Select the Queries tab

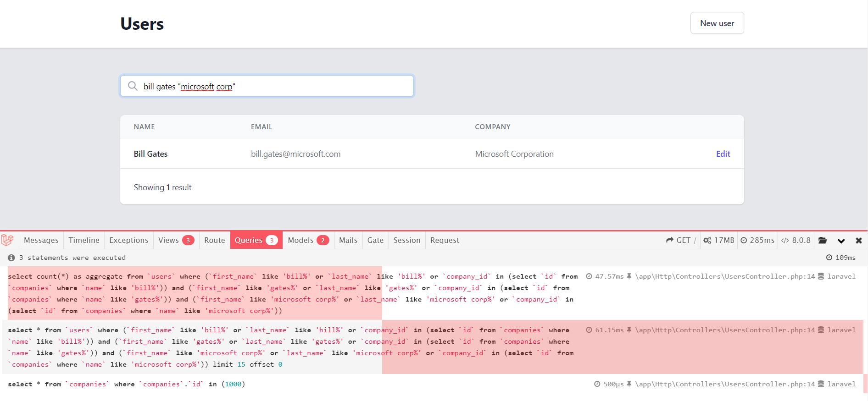[256, 240]
